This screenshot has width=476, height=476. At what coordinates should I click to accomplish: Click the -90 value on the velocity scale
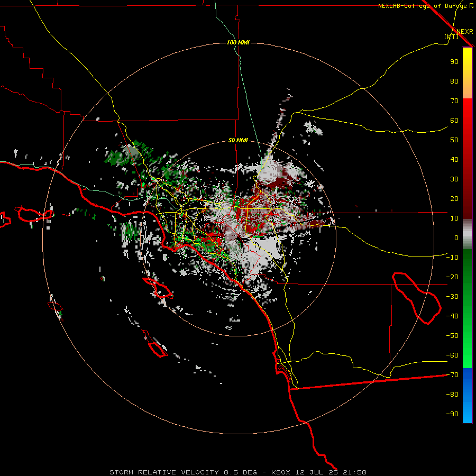click(452, 414)
